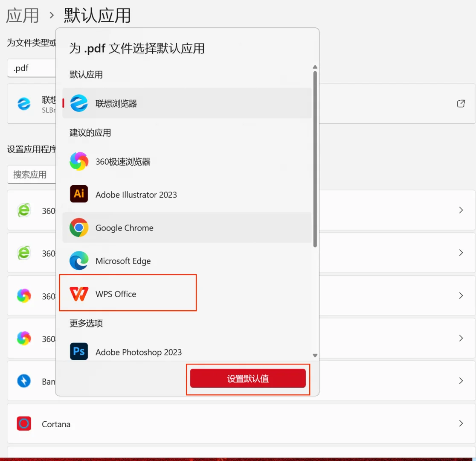Navigate back via the 应用 breadcrumb
476x461 pixels.
[23, 15]
